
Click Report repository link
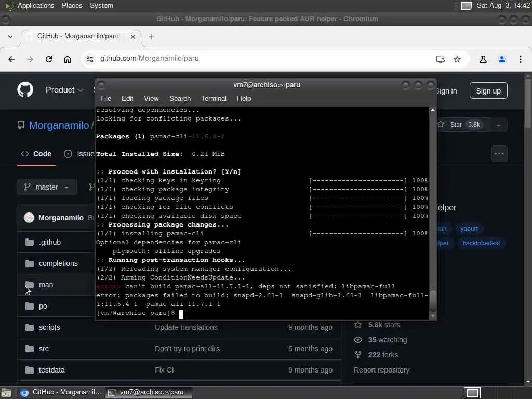pyautogui.click(x=382, y=370)
